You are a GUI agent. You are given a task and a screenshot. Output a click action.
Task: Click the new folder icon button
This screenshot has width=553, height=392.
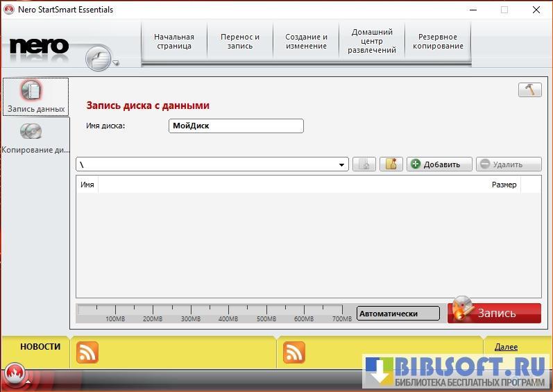click(391, 164)
